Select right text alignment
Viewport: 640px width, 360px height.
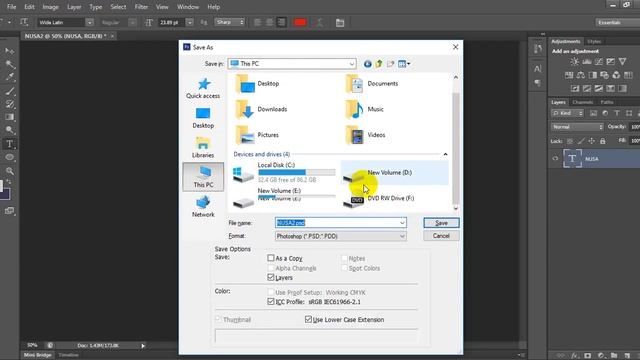(282, 22)
